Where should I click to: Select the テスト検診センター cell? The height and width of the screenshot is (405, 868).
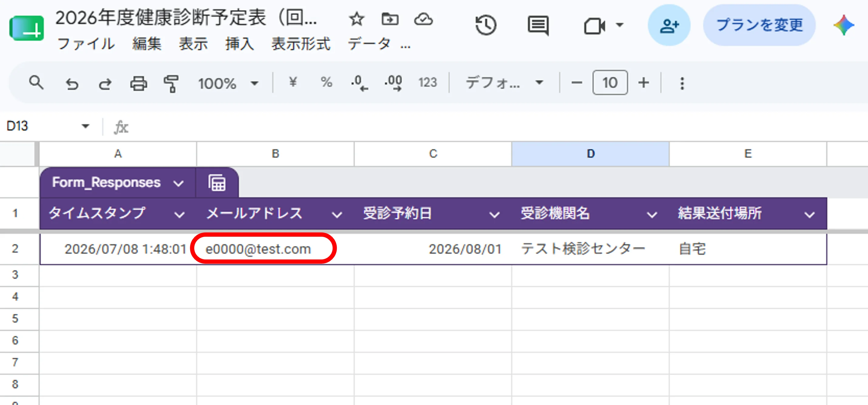590,249
